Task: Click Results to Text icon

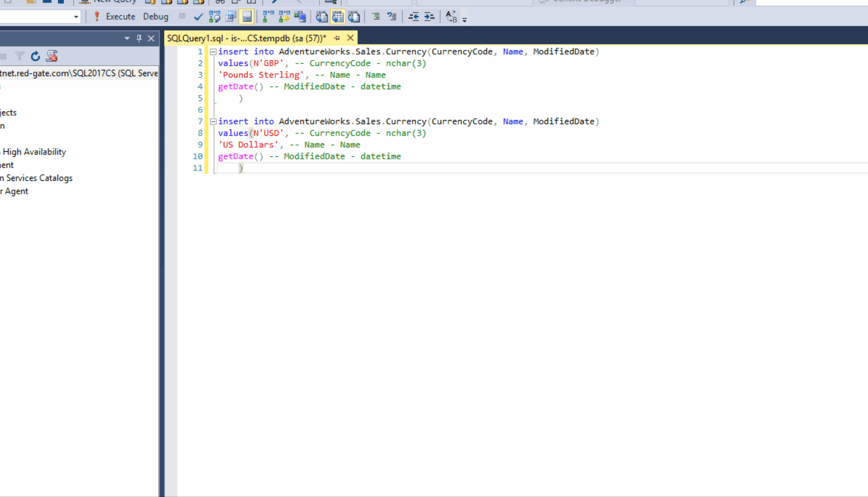Action: (322, 17)
